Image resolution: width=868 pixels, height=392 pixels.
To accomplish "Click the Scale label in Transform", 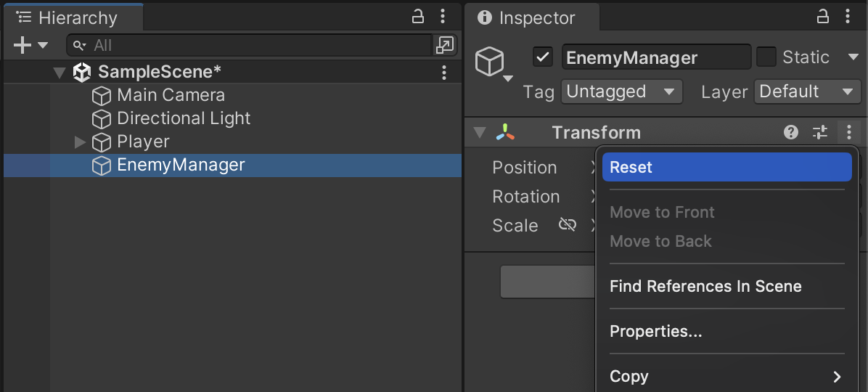I will click(515, 225).
